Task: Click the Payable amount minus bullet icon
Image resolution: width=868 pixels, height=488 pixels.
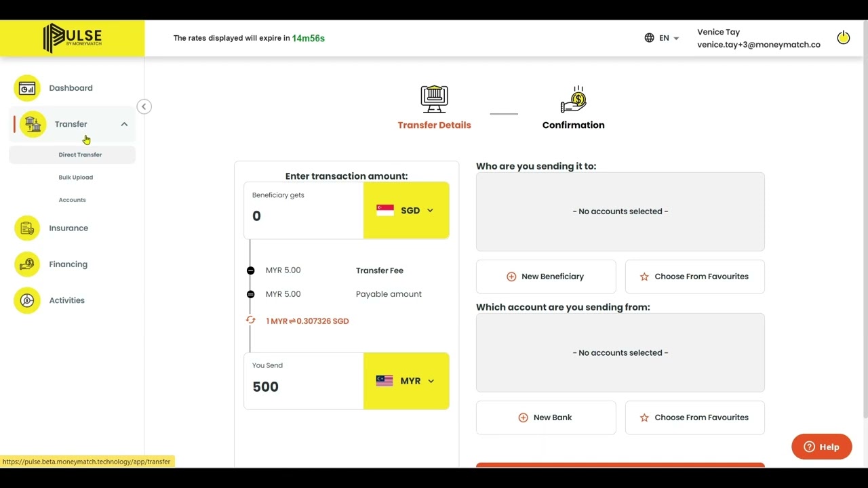Action: pos(250,294)
